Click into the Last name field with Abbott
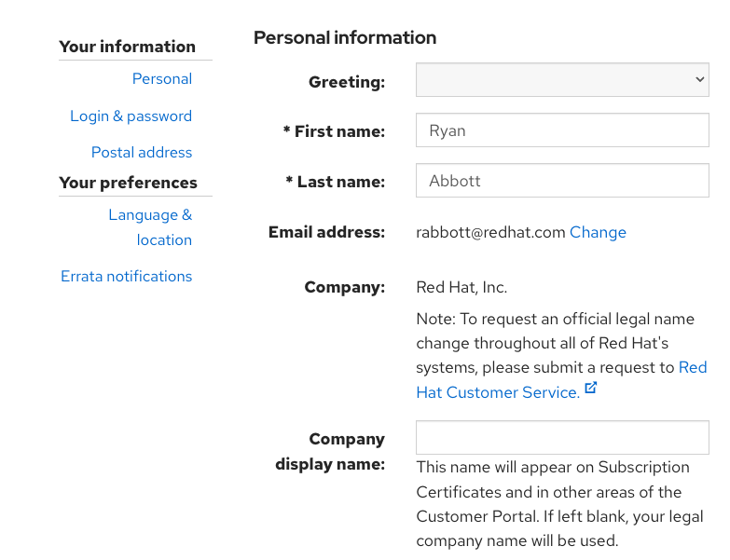This screenshot has height=560, width=730. coord(562,181)
